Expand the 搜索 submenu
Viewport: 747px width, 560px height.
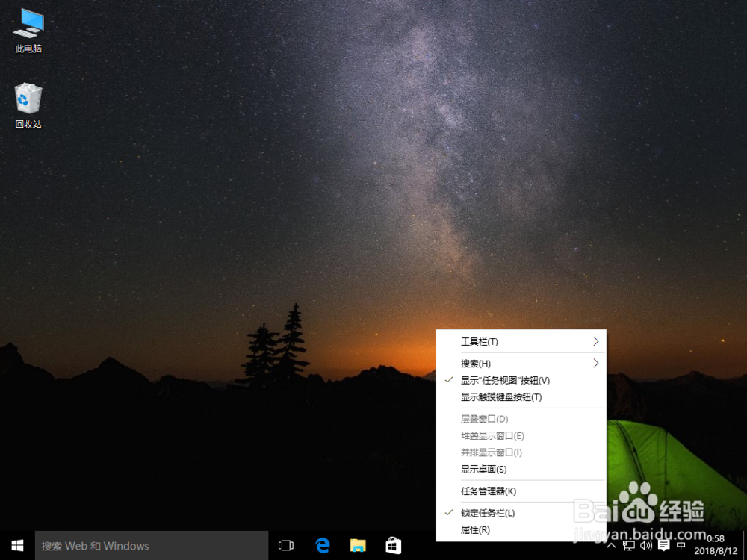(475, 363)
